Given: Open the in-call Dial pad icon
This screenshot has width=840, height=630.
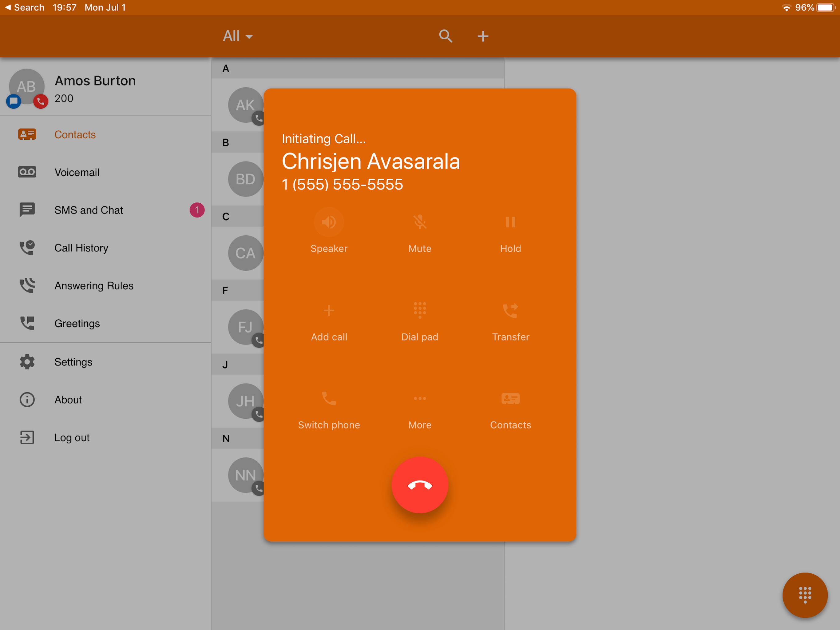Looking at the screenshot, I should (x=420, y=310).
